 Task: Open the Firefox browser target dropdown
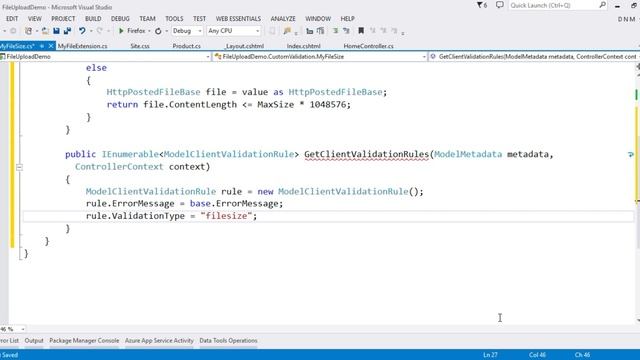click(149, 31)
